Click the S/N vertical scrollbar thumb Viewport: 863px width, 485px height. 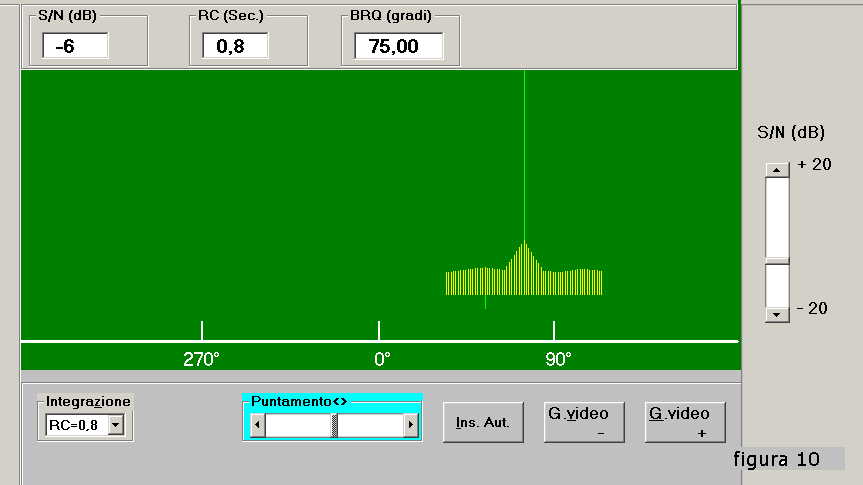777,261
